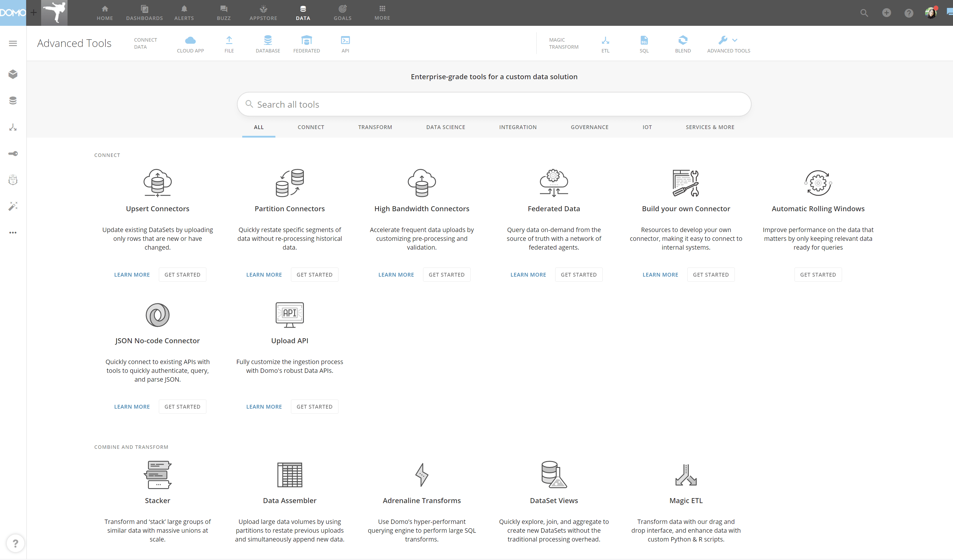Open the help question mark in top bar
The image size is (953, 560).
909,13
